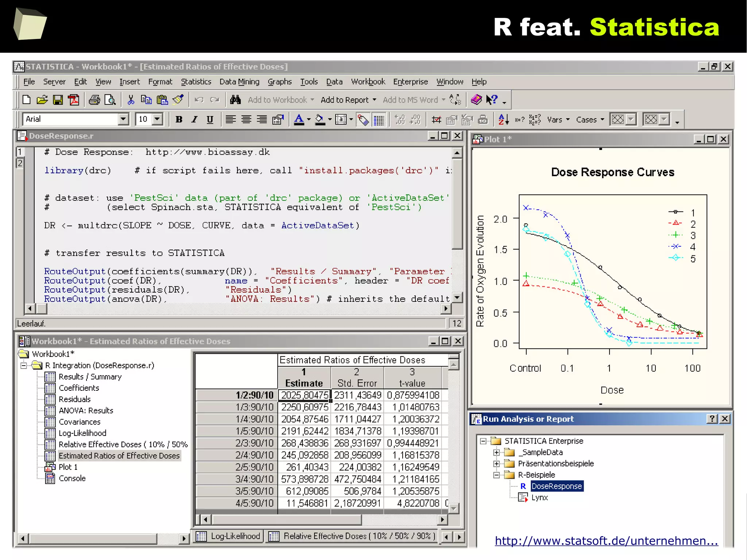747x560 pixels.
Task: Open the statsoft.de unternehmen link
Action: 606,540
